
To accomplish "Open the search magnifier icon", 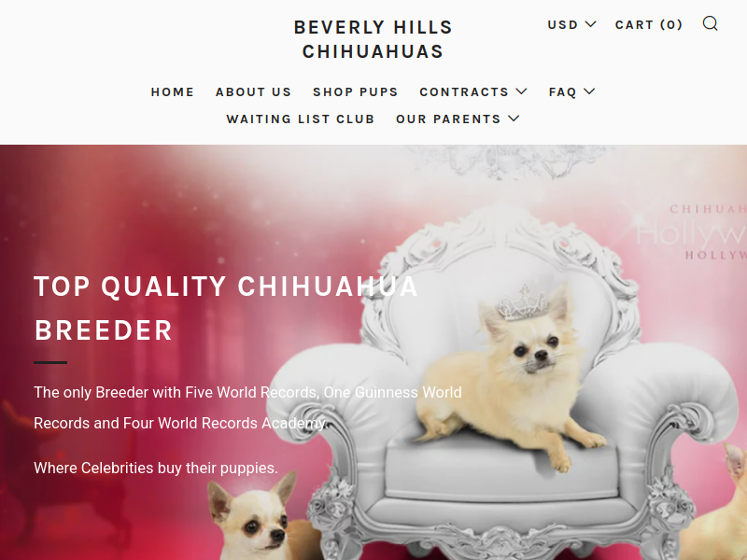I will pyautogui.click(x=710, y=23).
